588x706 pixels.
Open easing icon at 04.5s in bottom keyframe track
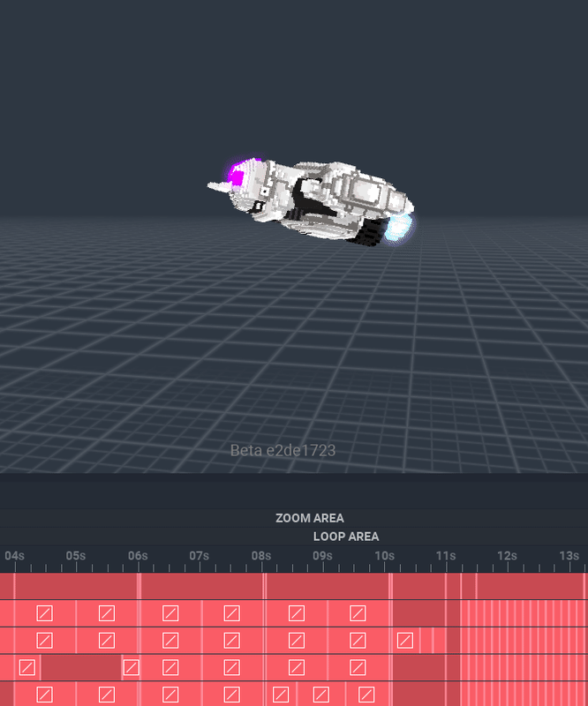point(45,695)
